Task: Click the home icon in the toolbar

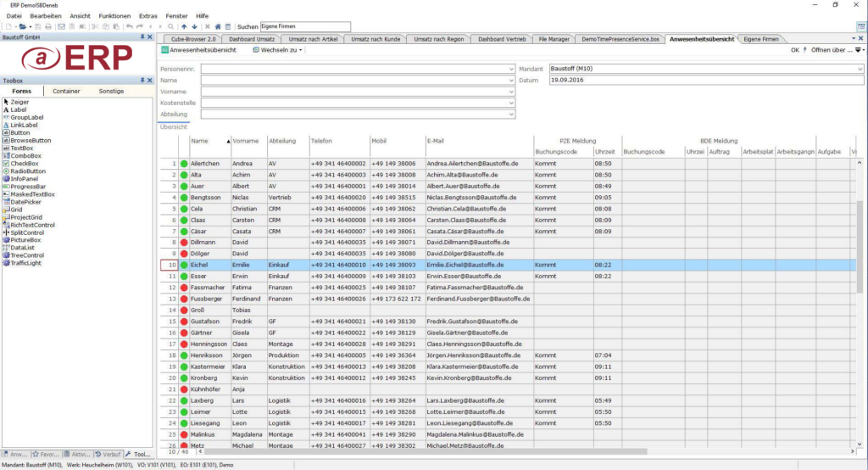Action: pos(218,27)
